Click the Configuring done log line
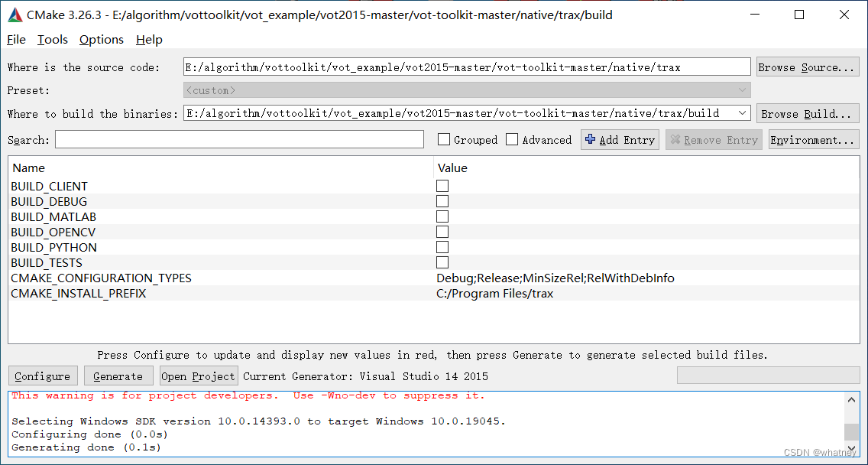The width and height of the screenshot is (868, 465). pyautogui.click(x=89, y=434)
